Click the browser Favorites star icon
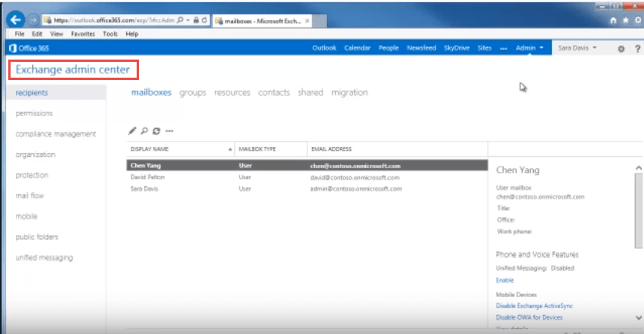 click(x=626, y=20)
